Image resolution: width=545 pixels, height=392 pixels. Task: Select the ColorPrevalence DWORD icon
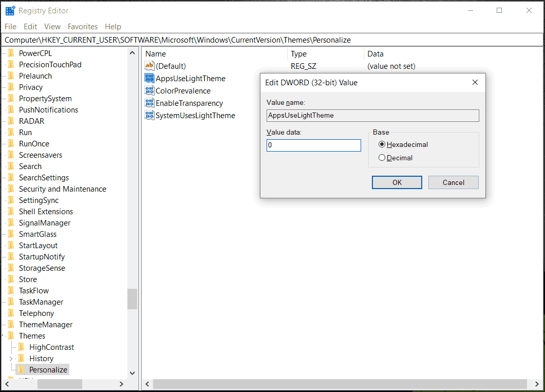click(149, 91)
